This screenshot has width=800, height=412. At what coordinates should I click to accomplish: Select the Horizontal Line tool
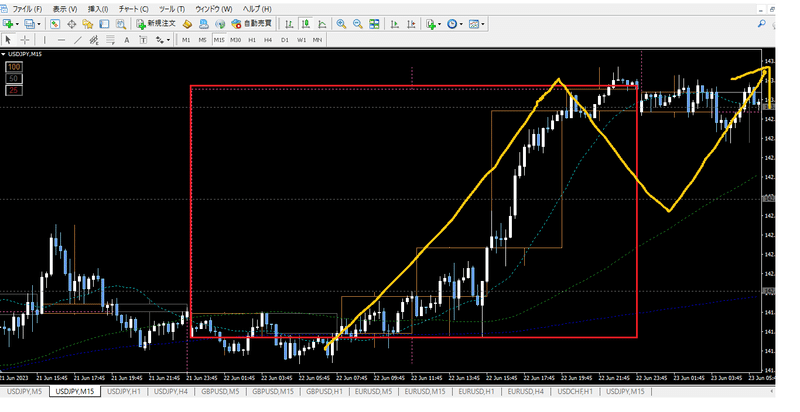[61, 40]
